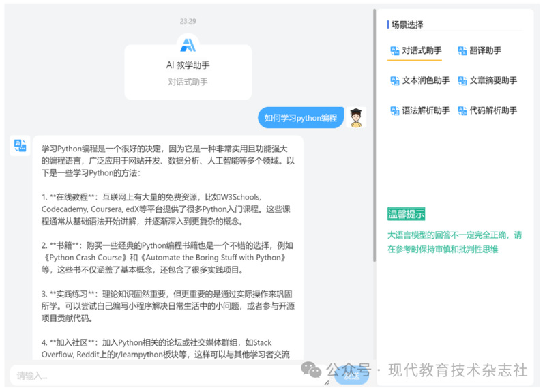The image size is (545, 392).
Task: Click the input box resize handle
Action: (x=326, y=382)
